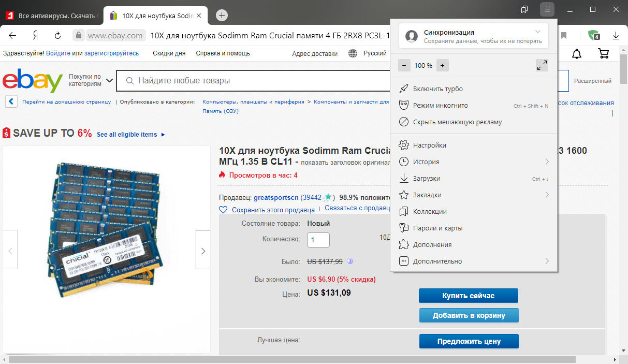Increase zoom with plus button
This screenshot has width=628, height=364.
442,65
